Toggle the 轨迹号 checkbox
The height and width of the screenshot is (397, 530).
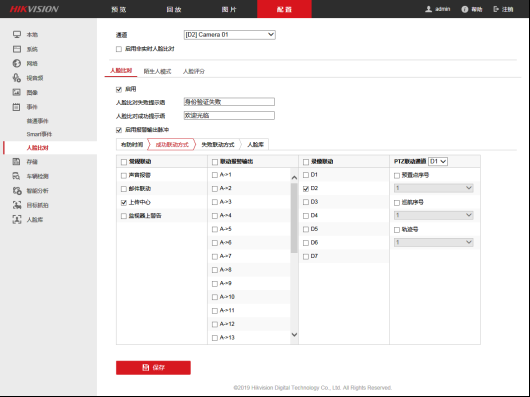tap(397, 230)
